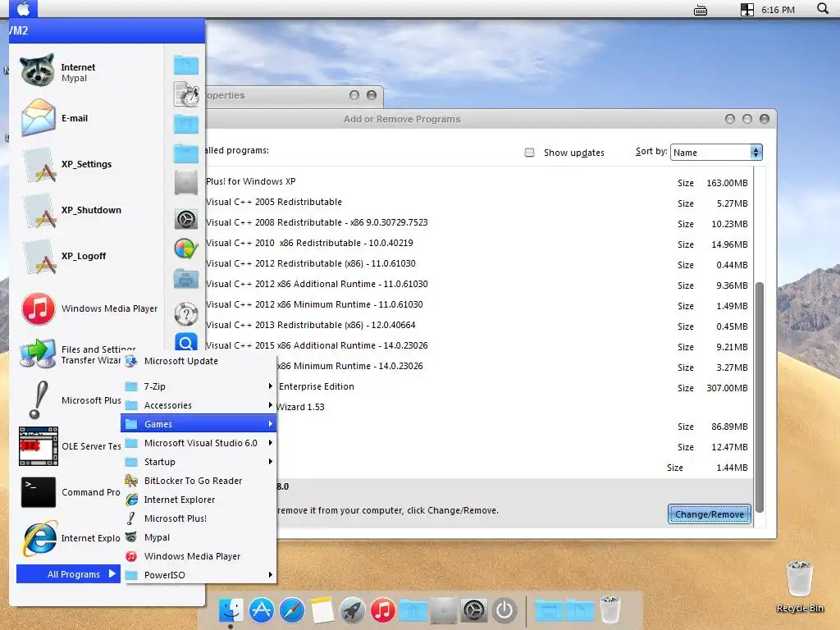Screen dimensions: 840x630
Task: Select the Enterprise Edition 307.00MB row
Action: click(514, 387)
